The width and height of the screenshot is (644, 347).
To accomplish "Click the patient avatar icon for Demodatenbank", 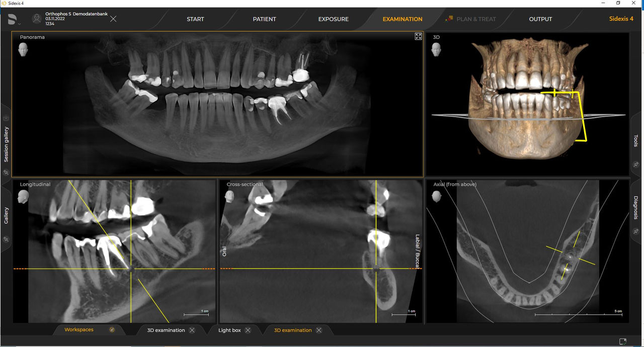I will tap(37, 19).
